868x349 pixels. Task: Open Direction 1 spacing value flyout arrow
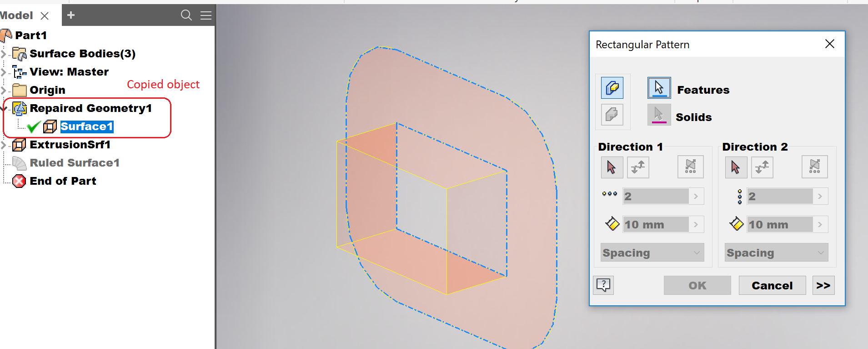point(696,225)
